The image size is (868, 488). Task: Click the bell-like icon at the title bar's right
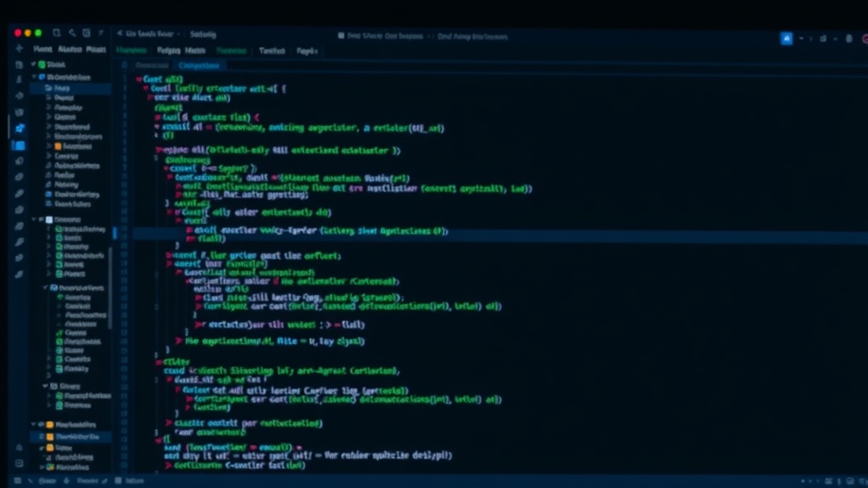pos(849,38)
